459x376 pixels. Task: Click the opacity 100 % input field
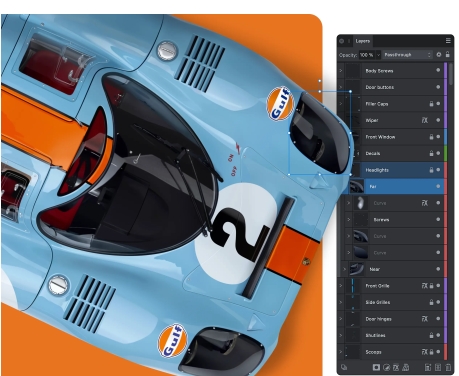367,55
